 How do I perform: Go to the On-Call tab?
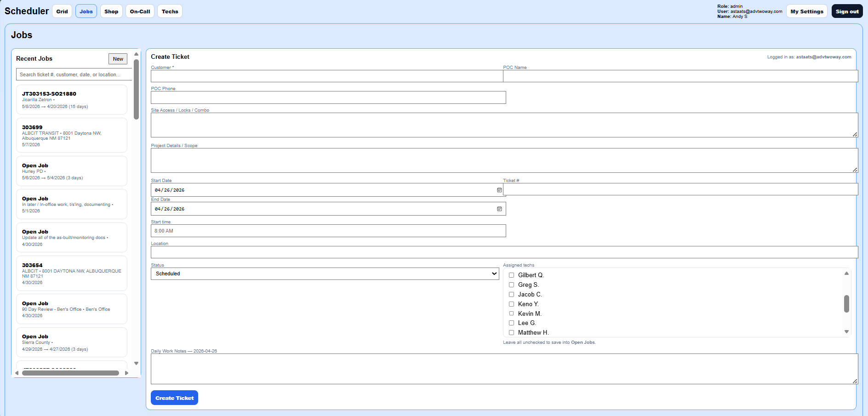(x=140, y=11)
